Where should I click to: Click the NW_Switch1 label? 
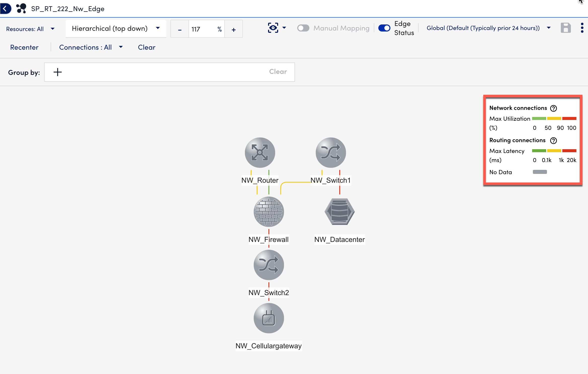pos(330,180)
